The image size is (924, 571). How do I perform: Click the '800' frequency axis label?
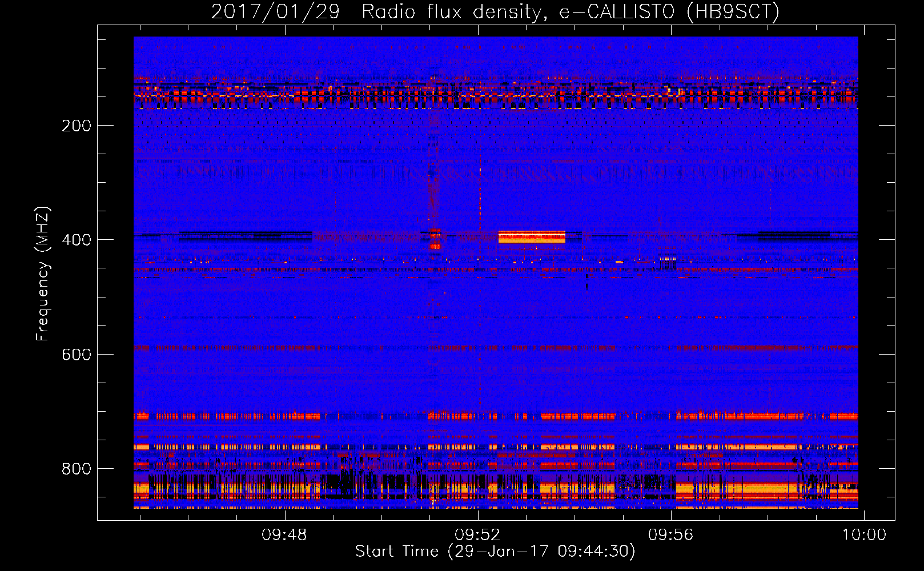point(77,469)
